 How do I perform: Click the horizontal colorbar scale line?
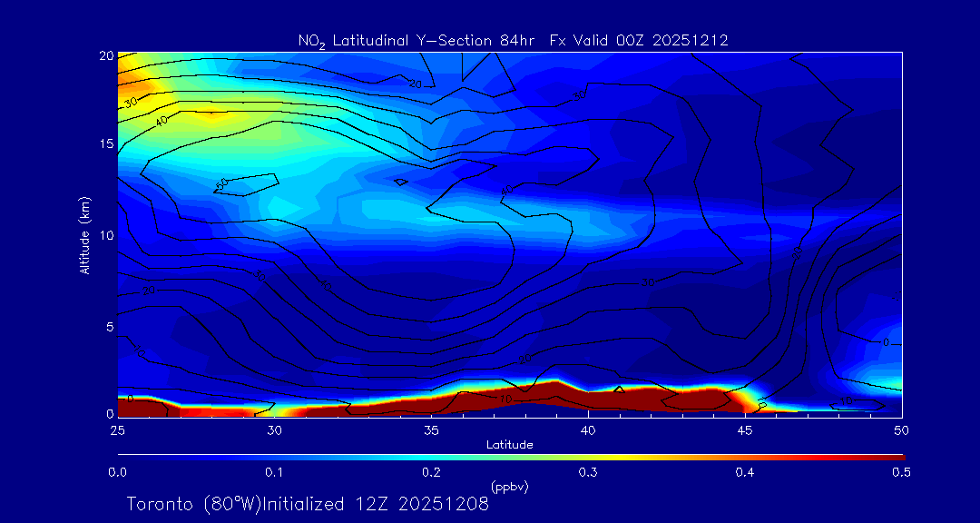[x=511, y=458]
